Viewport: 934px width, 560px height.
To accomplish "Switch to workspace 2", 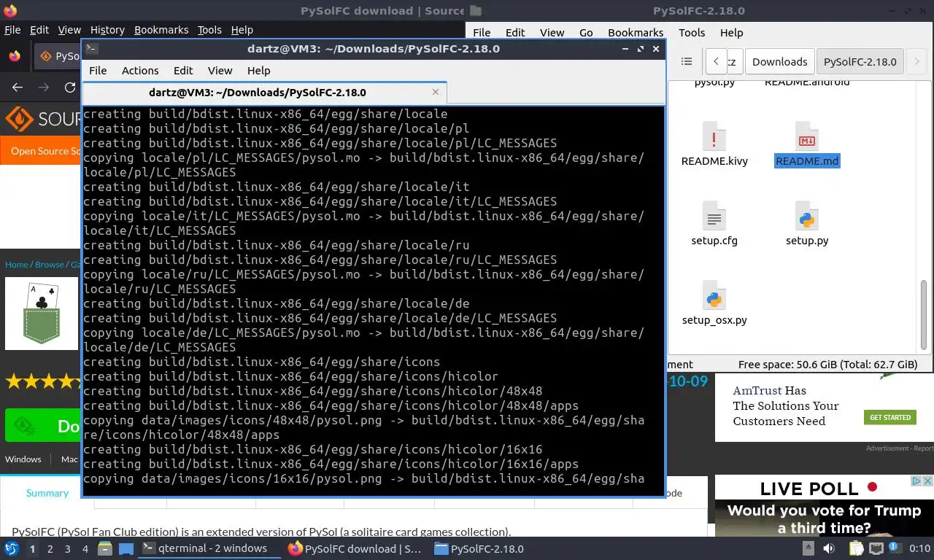I will [x=50, y=548].
